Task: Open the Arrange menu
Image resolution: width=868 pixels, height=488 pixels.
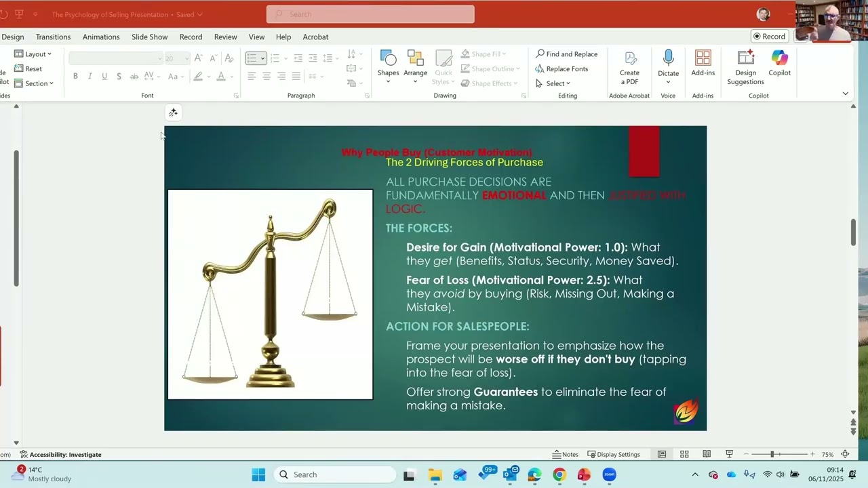Action: 415,66
